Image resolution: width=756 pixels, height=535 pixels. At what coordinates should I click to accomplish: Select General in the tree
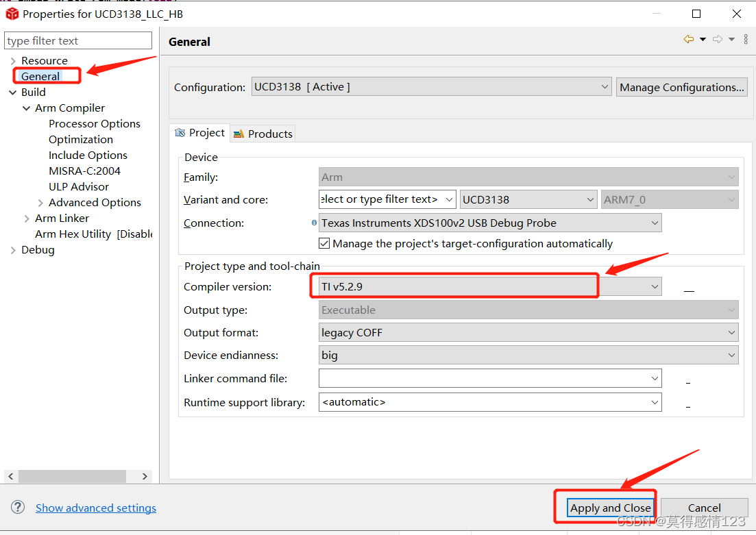(x=40, y=76)
